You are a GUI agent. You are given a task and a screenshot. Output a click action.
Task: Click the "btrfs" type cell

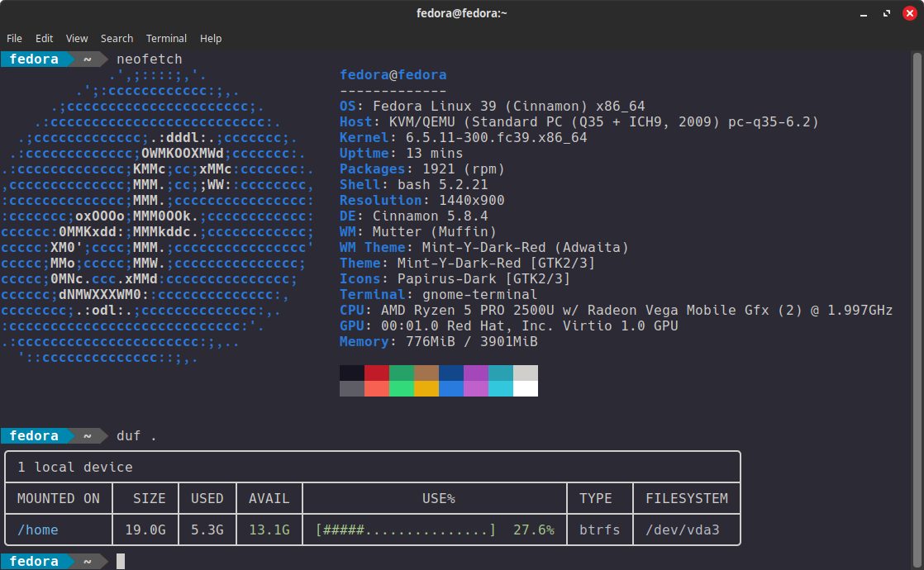(x=599, y=530)
